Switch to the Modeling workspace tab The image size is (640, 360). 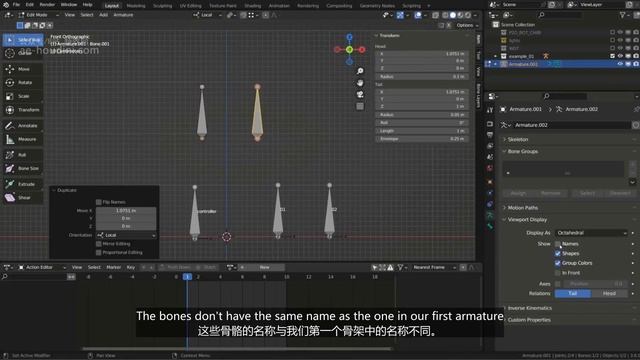coord(136,6)
